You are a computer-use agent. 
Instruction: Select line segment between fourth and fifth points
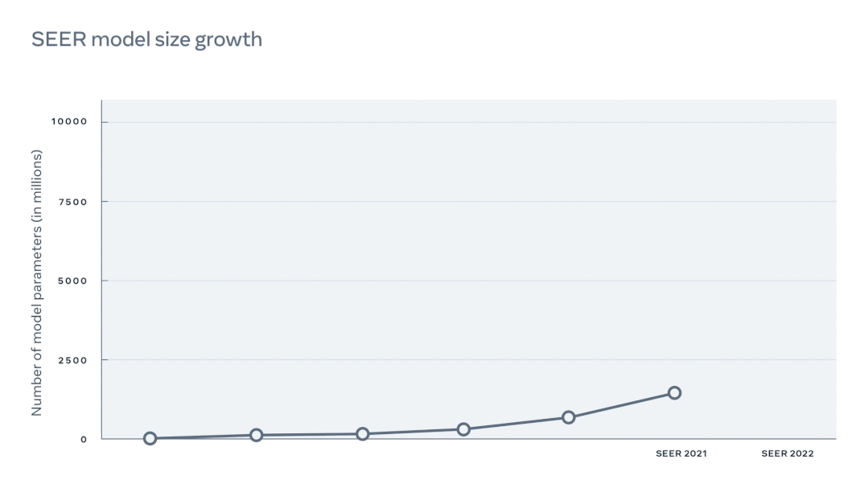(x=516, y=424)
